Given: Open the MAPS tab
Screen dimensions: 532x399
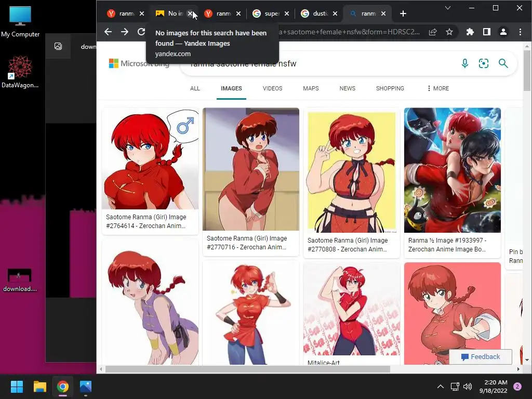Looking at the screenshot, I should pyautogui.click(x=311, y=88).
